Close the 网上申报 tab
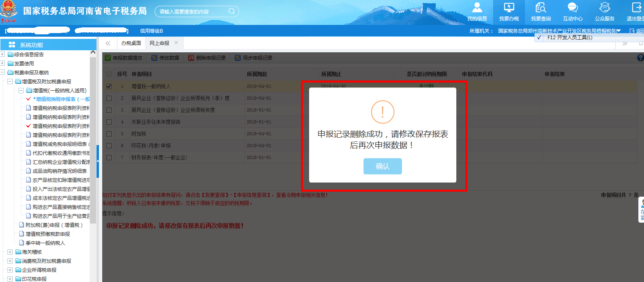The width and height of the screenshot is (644, 282). [176, 43]
